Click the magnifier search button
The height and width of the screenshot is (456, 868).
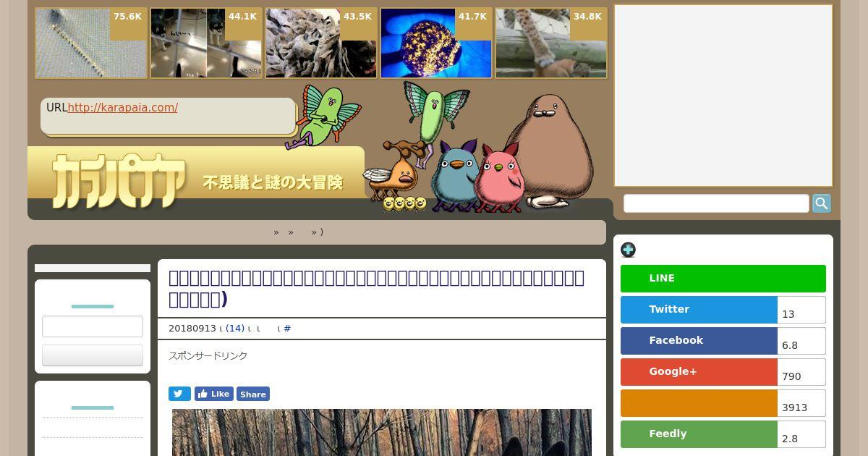[822, 203]
